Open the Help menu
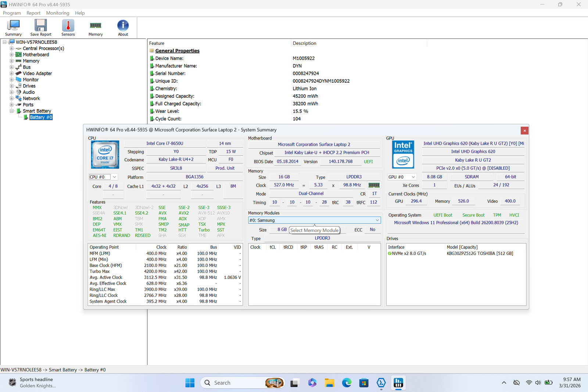 point(80,13)
